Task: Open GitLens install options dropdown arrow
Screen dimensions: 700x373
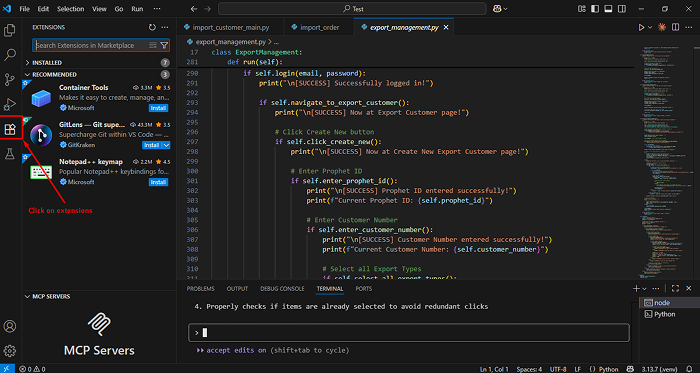Action: 166,145
